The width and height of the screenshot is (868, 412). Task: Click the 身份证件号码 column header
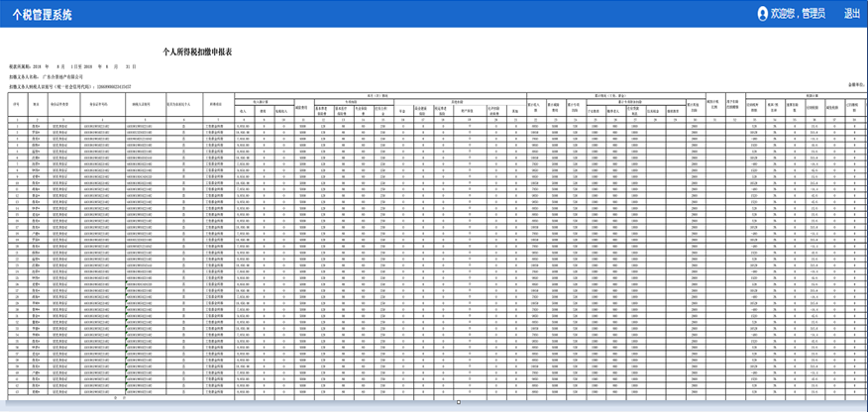(98, 103)
